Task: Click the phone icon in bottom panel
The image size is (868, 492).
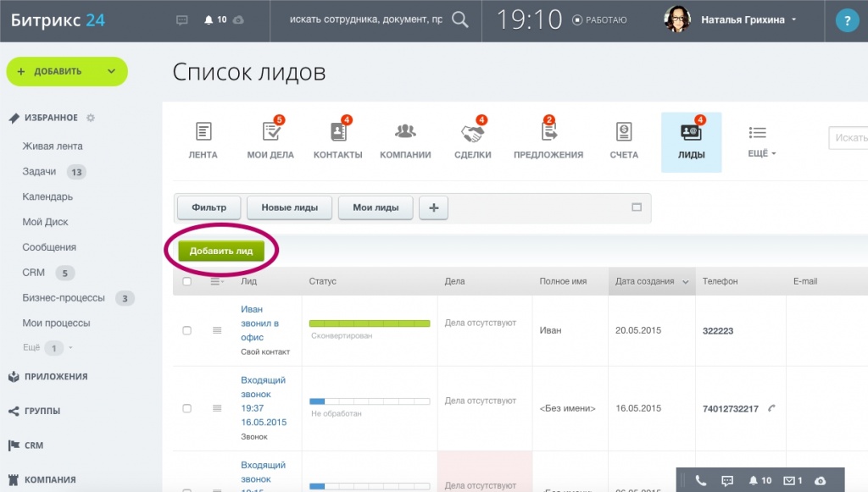Action: 700,480
